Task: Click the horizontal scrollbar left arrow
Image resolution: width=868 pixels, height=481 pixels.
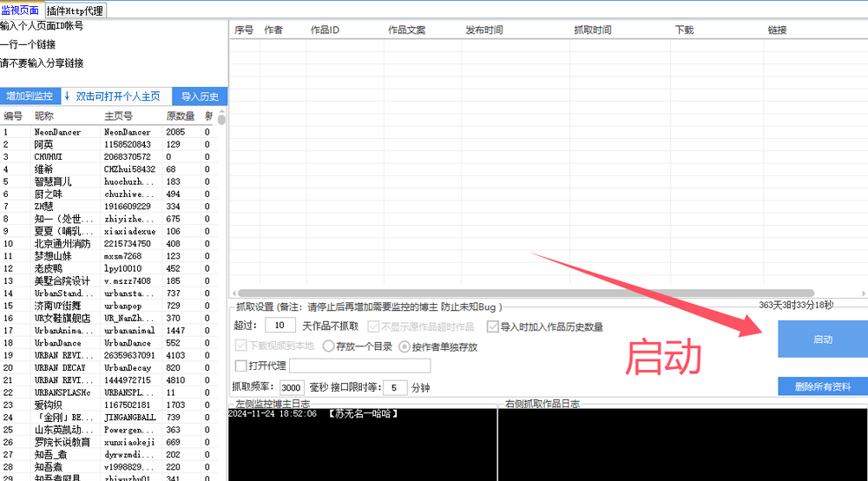Action: point(234,293)
